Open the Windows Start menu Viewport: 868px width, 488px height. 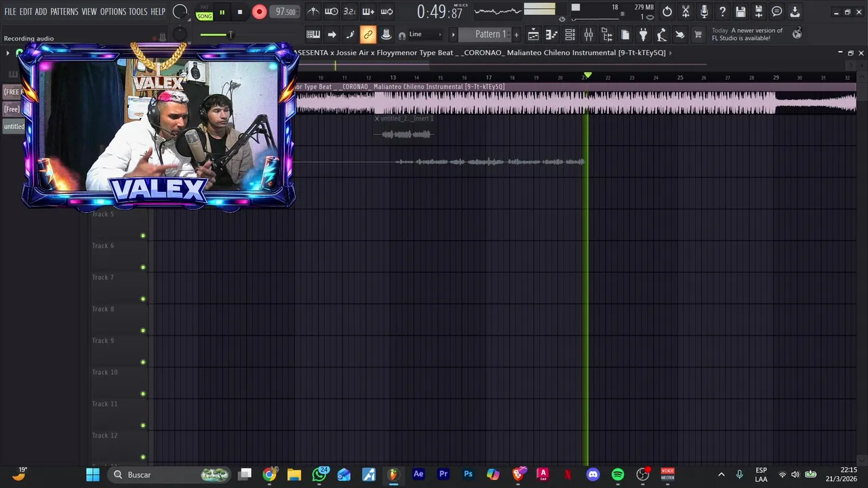point(93,474)
